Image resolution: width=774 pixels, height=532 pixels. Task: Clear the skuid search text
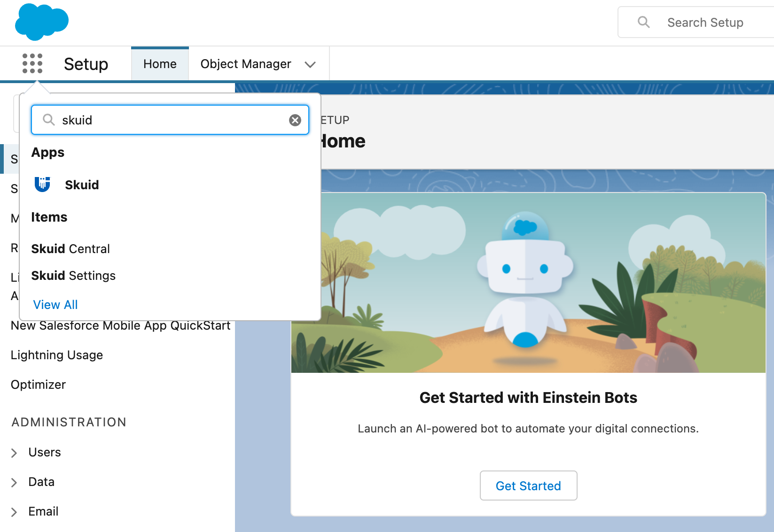click(x=295, y=120)
